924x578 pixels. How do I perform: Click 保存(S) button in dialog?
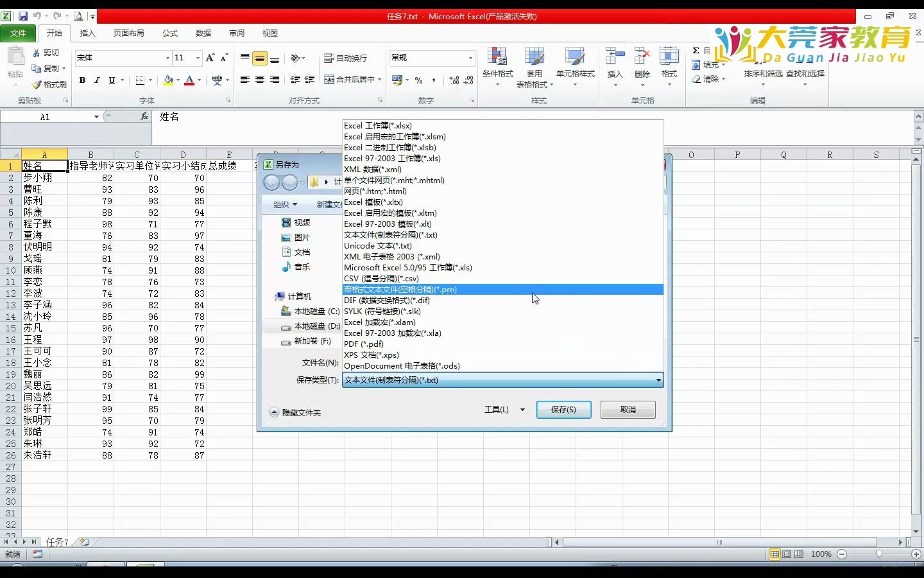click(563, 410)
